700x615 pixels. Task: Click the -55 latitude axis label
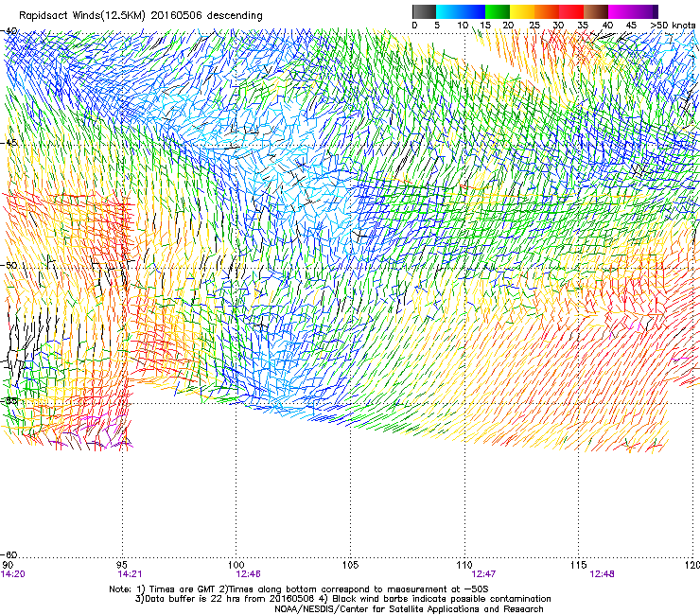(x=9, y=400)
